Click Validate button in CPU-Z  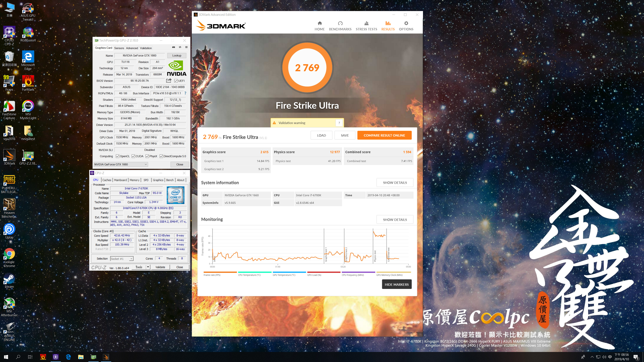click(160, 267)
